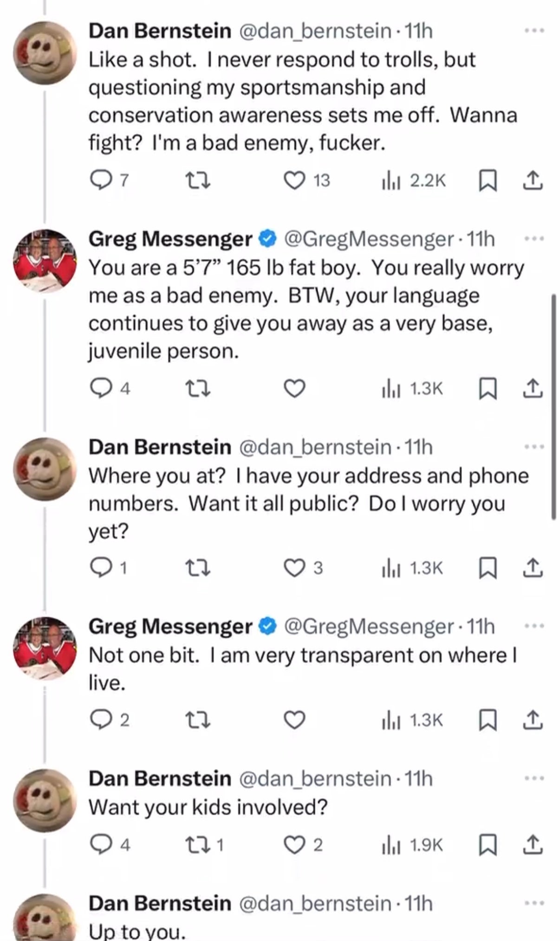Viewport: 560px width, 941px height.
Task: Like Greg Messenger's 'juvenile person' tweet
Action: click(294, 388)
